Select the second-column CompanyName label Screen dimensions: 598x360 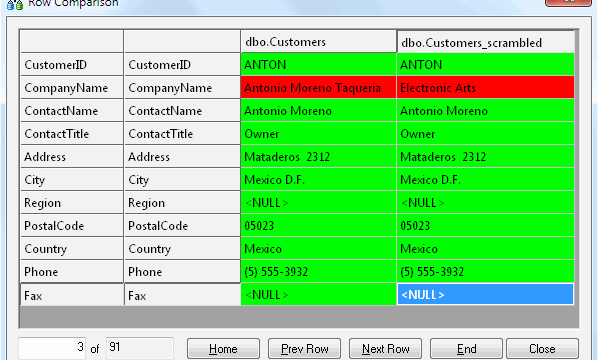coord(182,88)
